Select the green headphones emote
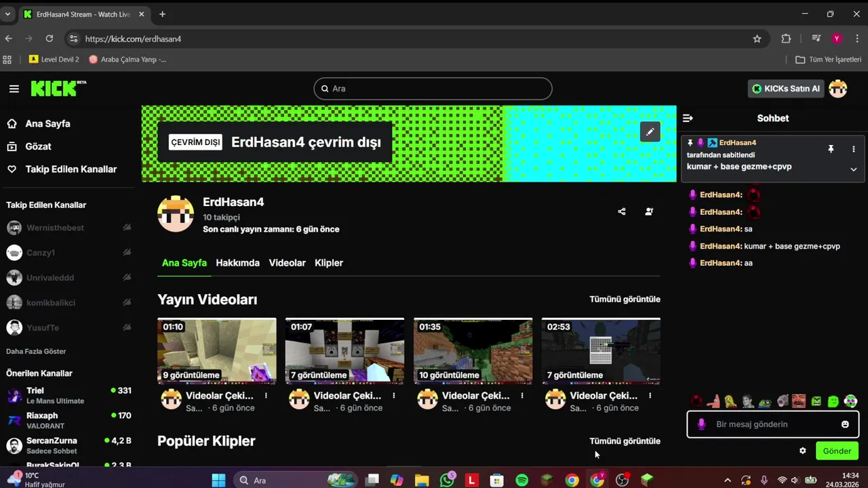The image size is (868, 488). click(850, 401)
